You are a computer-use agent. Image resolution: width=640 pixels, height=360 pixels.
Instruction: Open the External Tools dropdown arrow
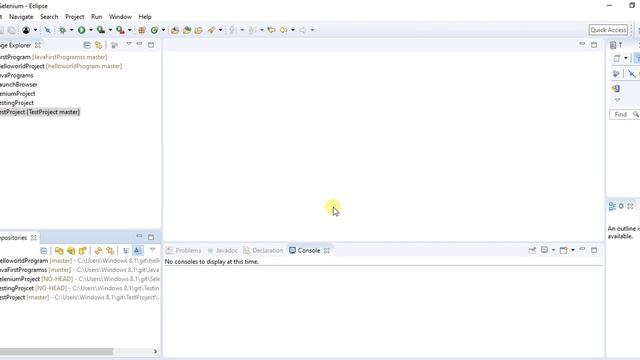click(130, 30)
